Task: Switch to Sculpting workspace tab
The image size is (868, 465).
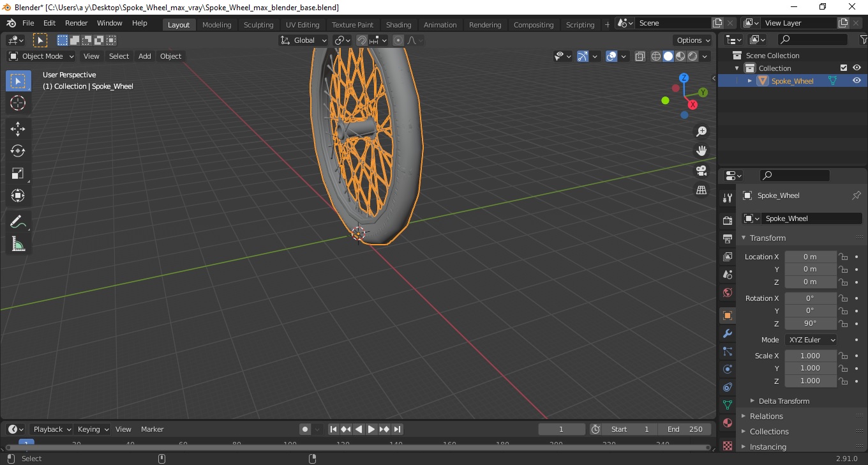Action: point(258,25)
